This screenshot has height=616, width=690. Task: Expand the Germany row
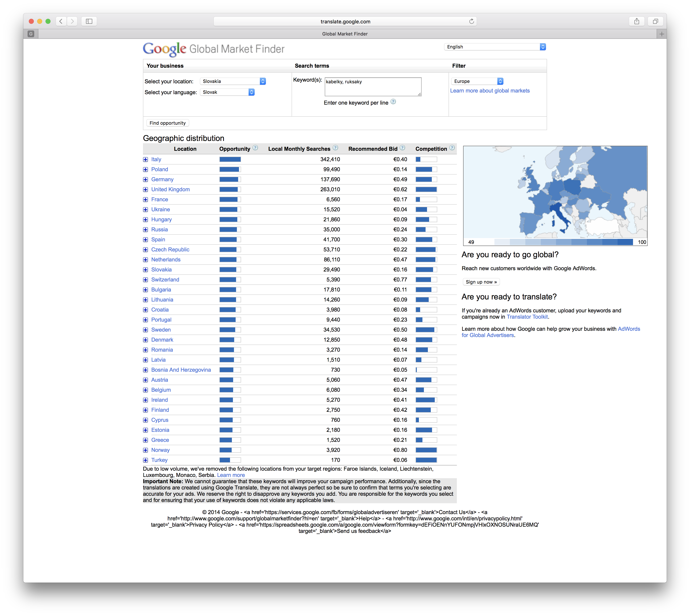pyautogui.click(x=145, y=179)
